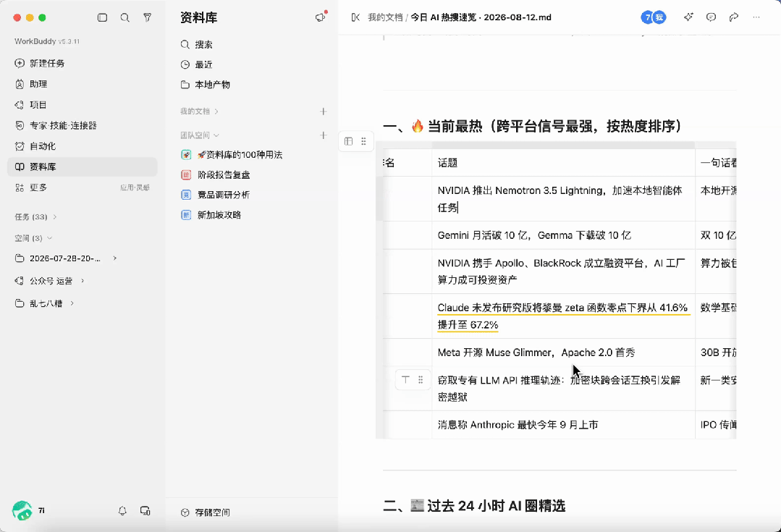
Task: Click the NVIDIA 携手 Apollo、BlackRock cell
Action: pyautogui.click(x=563, y=271)
